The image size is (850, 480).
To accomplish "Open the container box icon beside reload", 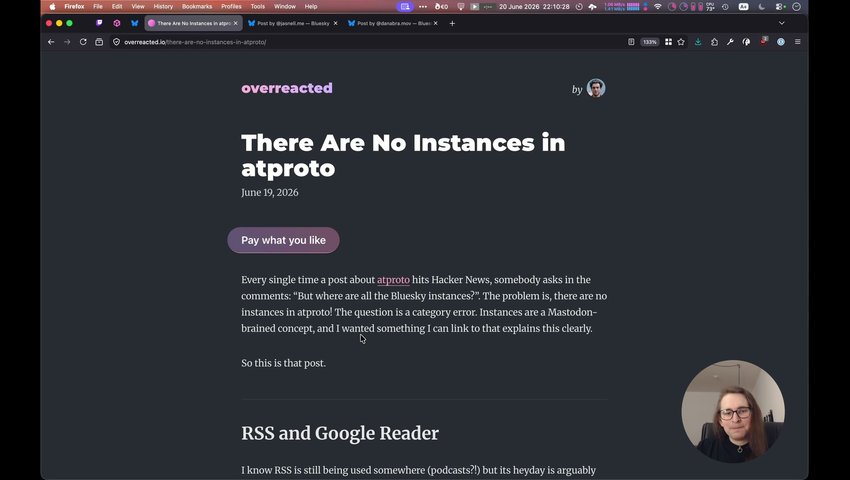I will [x=99, y=42].
